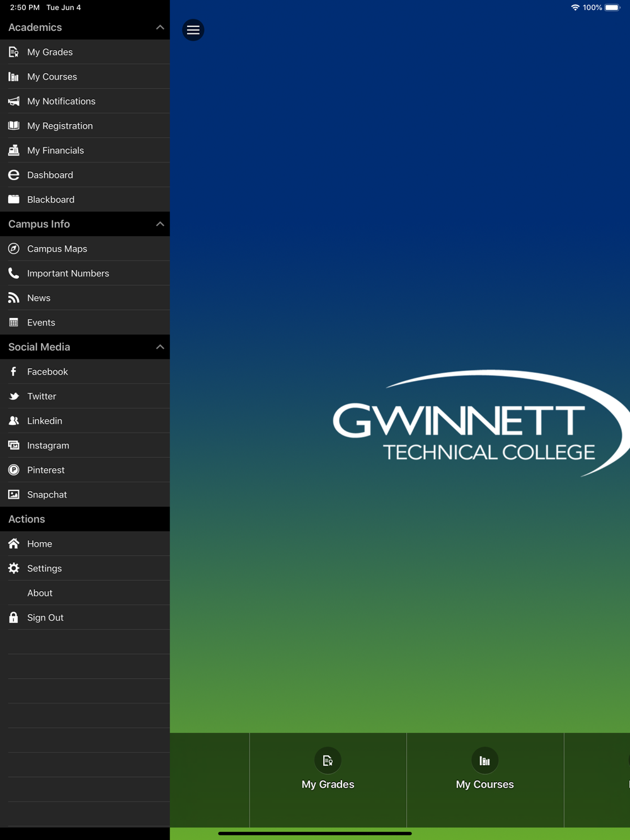The width and height of the screenshot is (630, 840).
Task: Tap the 2:50 PM clock in status bar
Action: coord(25,8)
